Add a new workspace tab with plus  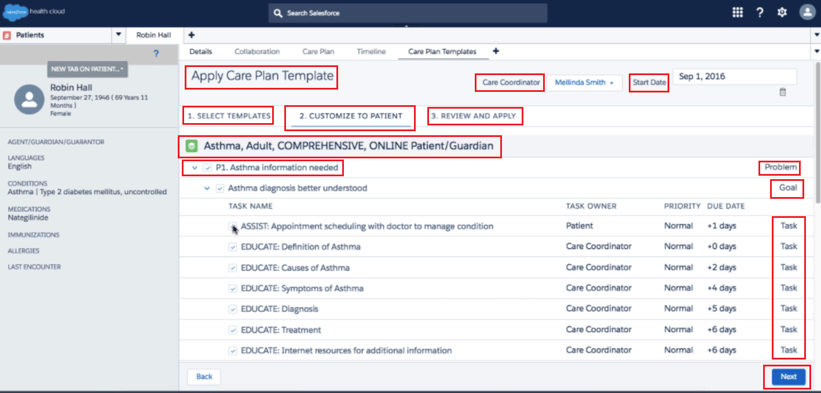point(191,35)
